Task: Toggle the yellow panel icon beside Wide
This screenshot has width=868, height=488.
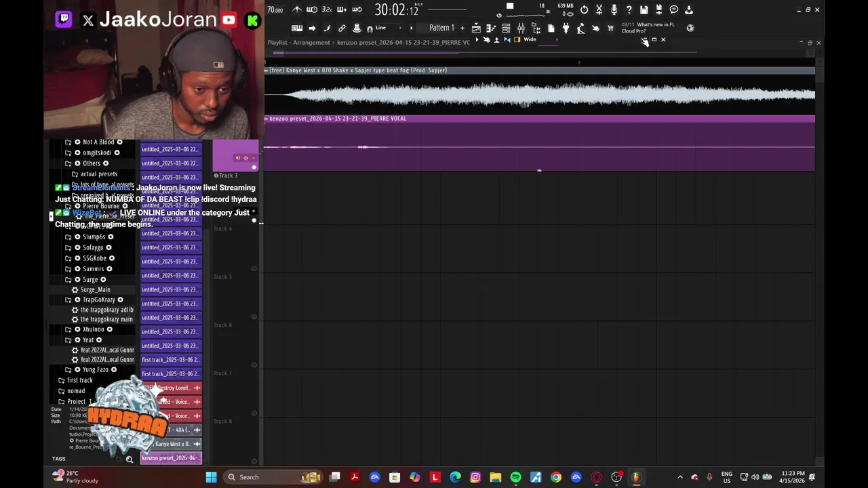Action: point(517,40)
